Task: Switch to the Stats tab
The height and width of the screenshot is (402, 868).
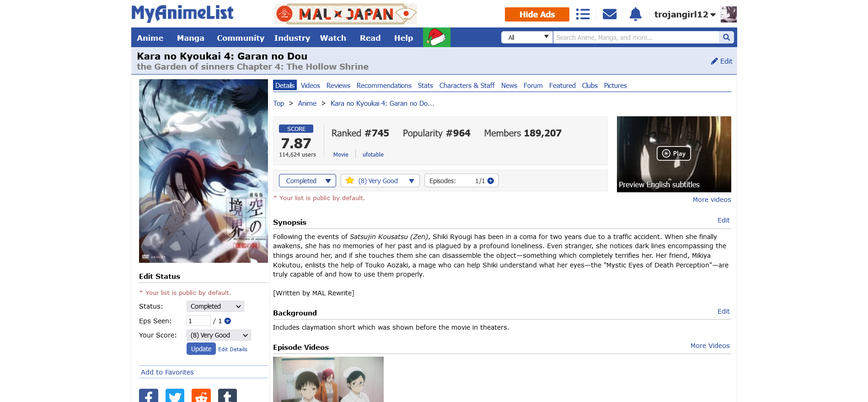Action: click(x=425, y=86)
